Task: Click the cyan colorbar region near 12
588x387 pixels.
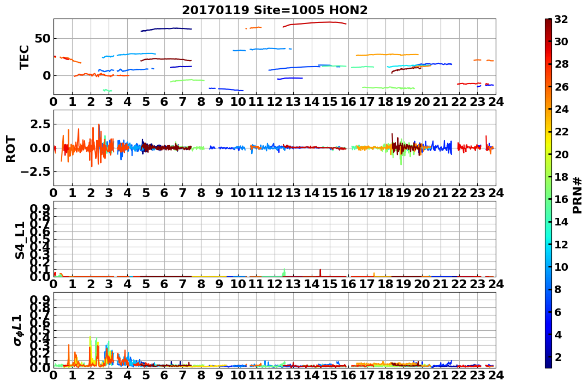Action: [x=548, y=244]
